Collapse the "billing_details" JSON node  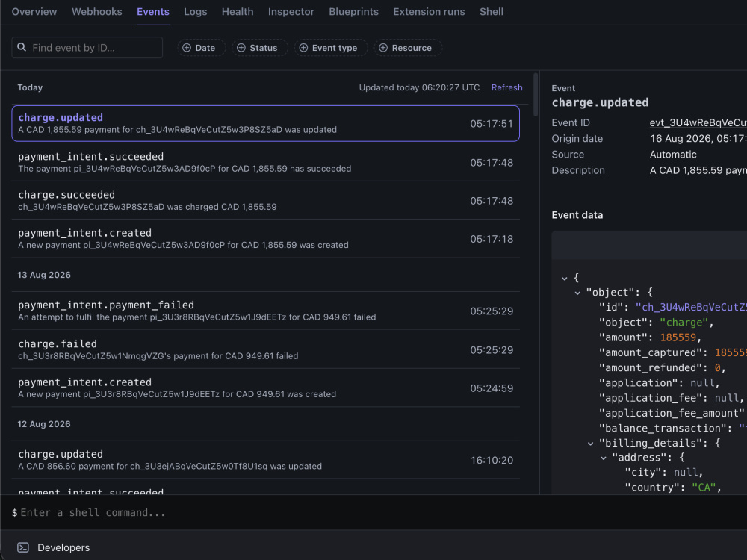(x=591, y=444)
